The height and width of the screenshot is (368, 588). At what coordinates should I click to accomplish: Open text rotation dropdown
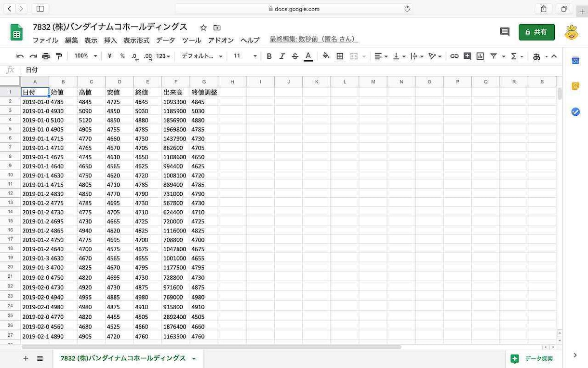(435, 56)
